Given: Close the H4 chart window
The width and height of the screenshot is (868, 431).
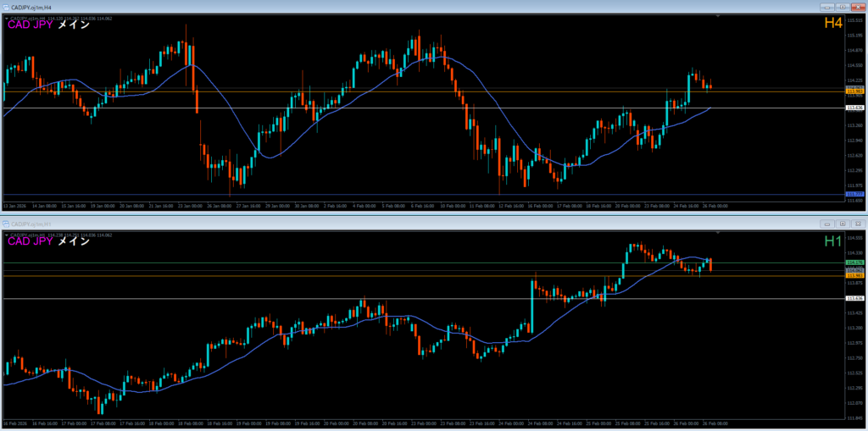Looking at the screenshot, I should point(857,7).
